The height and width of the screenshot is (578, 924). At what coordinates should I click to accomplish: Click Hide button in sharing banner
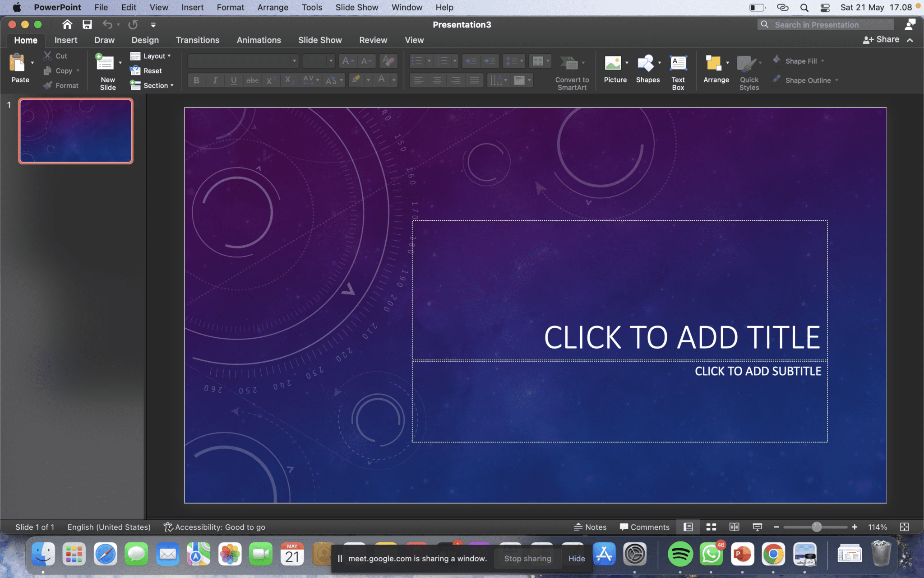click(575, 557)
